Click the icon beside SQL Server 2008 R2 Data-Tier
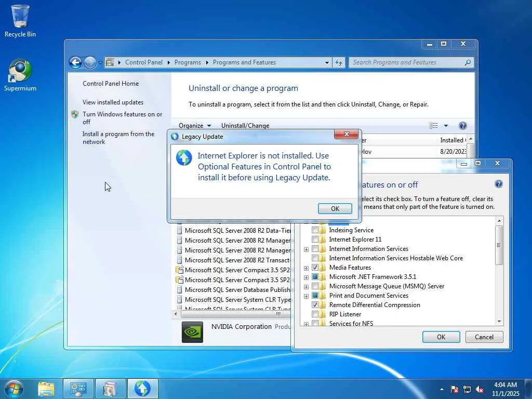 point(179,230)
